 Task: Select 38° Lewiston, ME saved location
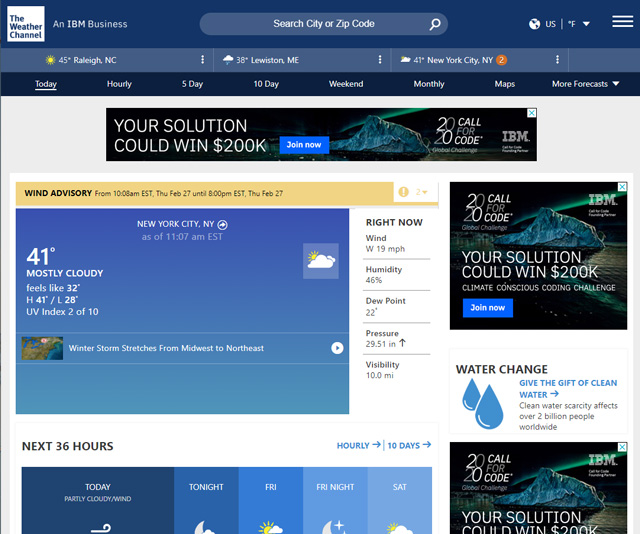pos(267,60)
